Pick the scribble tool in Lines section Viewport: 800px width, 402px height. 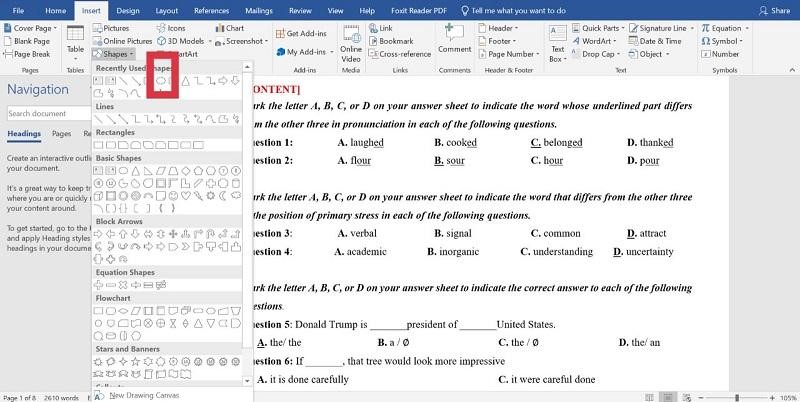click(x=236, y=119)
